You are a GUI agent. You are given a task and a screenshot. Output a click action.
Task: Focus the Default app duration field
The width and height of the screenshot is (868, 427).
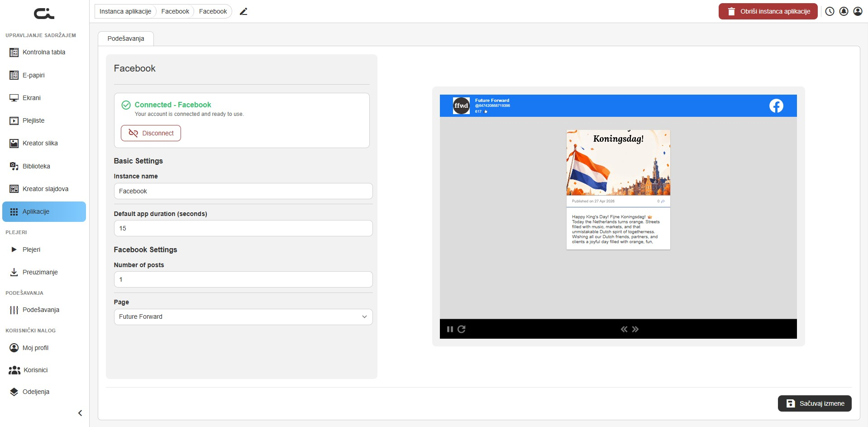point(243,228)
